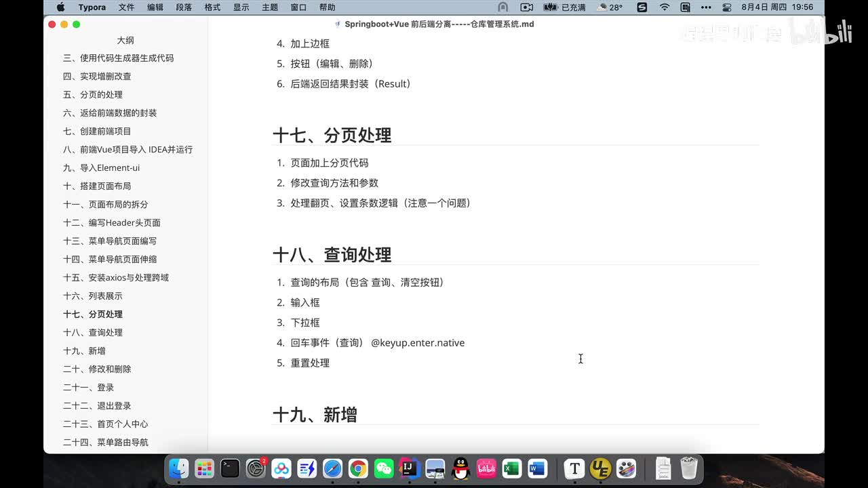Viewport: 868px width, 488px height.
Task: Select outline item 二十一、登录
Action: 88,388
